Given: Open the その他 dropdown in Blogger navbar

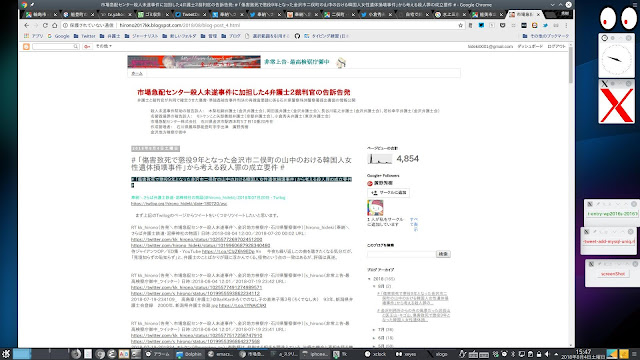Looking at the screenshot, I should (x=104, y=47).
